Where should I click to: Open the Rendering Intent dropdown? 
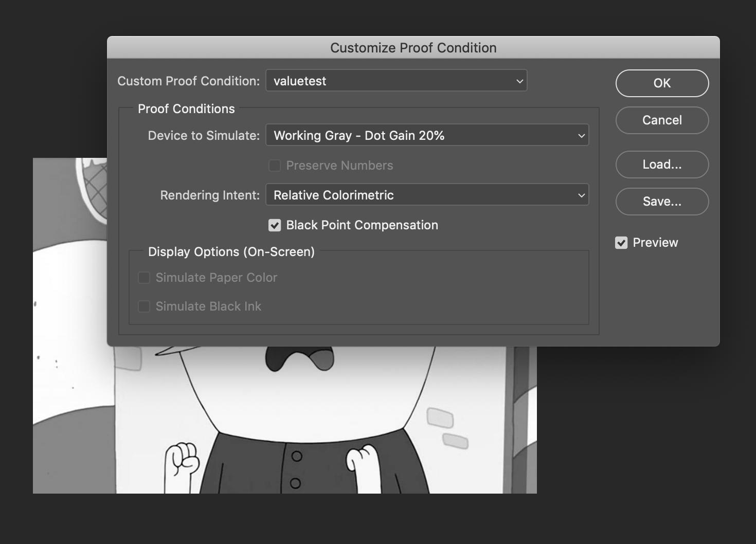427,195
